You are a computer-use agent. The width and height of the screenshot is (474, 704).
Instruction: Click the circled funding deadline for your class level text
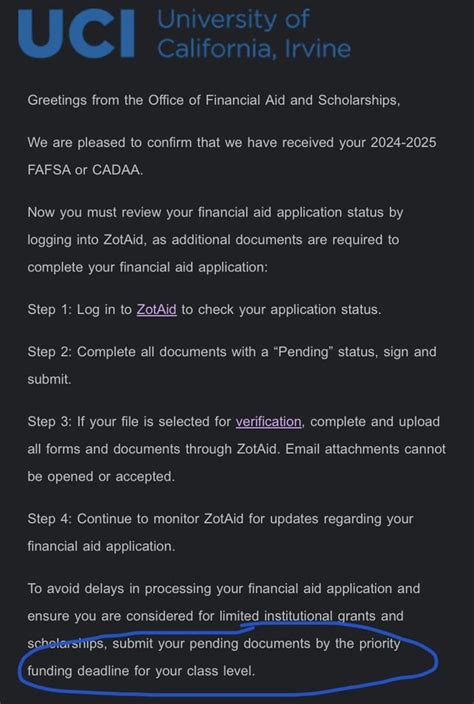click(141, 672)
